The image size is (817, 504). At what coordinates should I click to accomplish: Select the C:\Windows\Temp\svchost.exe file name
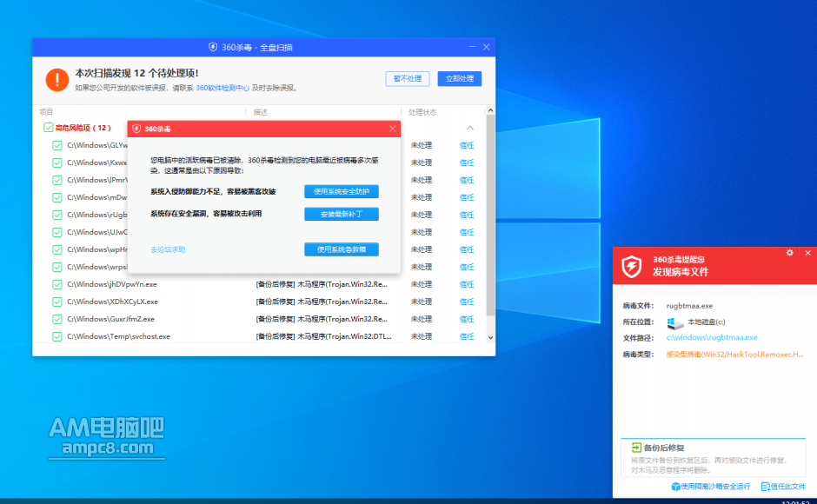tap(119, 336)
